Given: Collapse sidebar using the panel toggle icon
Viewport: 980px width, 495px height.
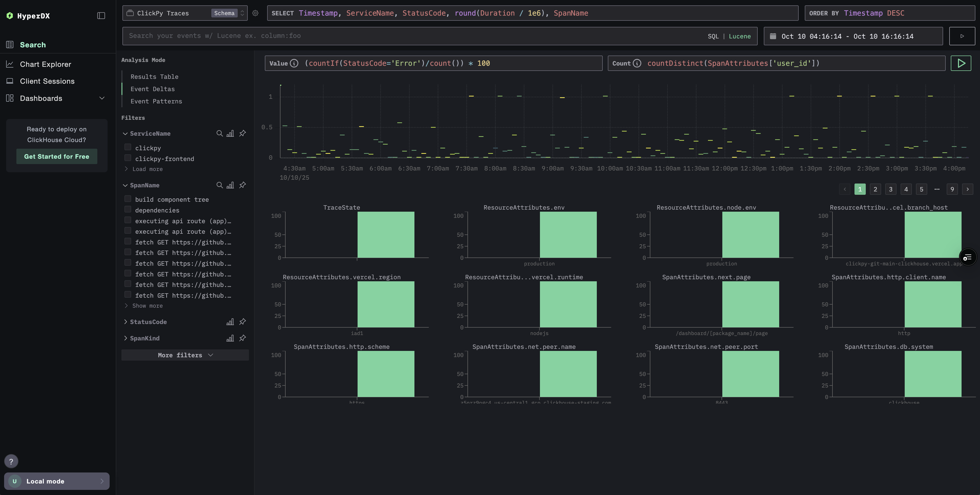Looking at the screenshot, I should tap(101, 16).
